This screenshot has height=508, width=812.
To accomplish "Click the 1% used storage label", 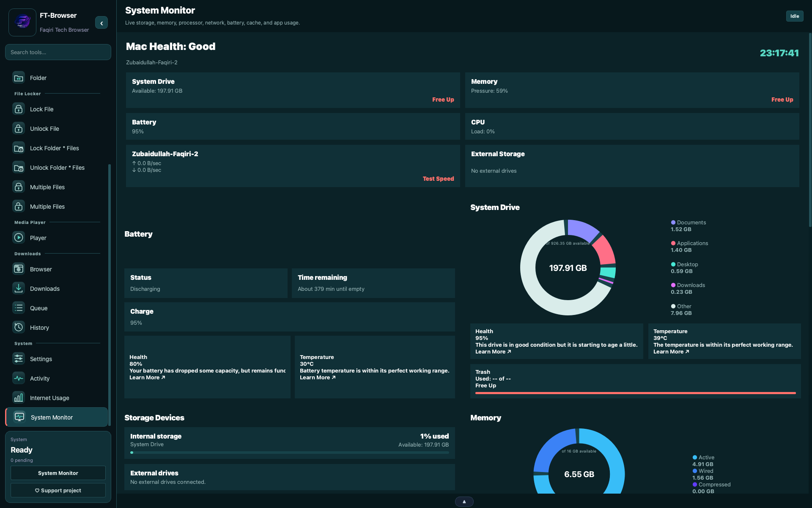I will 434,436.
